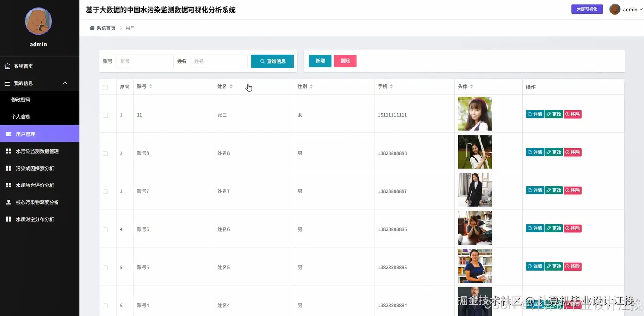Click 张三's avatar photo thumbnail
Image resolution: width=644 pixels, height=316 pixels.
(475, 113)
